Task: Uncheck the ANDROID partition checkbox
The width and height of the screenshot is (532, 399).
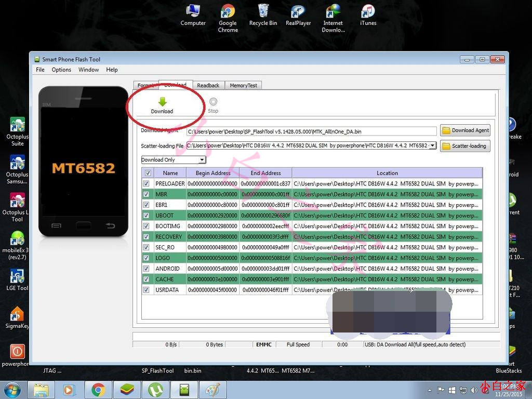Action: click(146, 269)
